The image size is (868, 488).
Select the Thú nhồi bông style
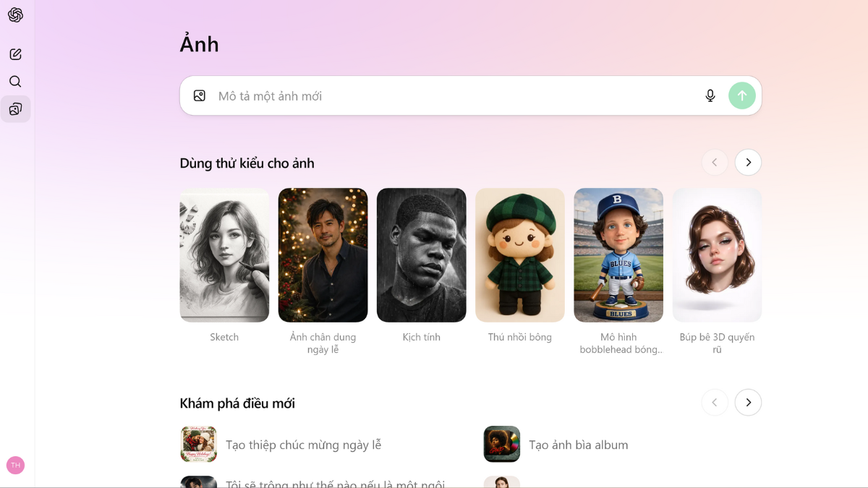point(519,255)
